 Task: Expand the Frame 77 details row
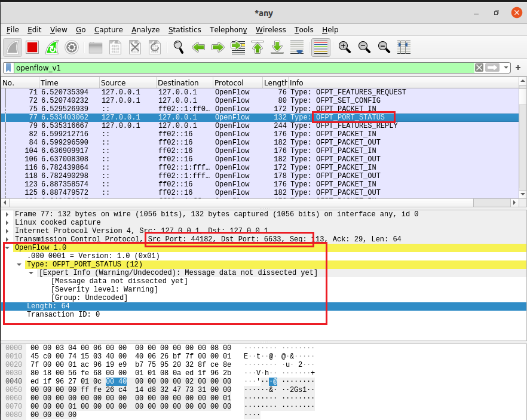click(7, 214)
